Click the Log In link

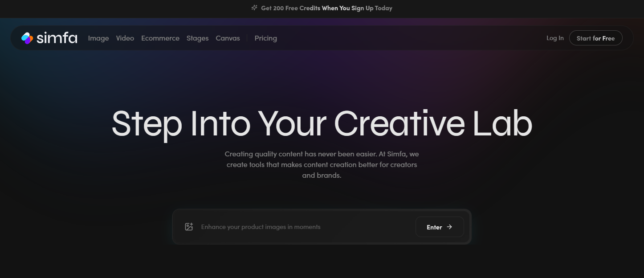pos(555,38)
